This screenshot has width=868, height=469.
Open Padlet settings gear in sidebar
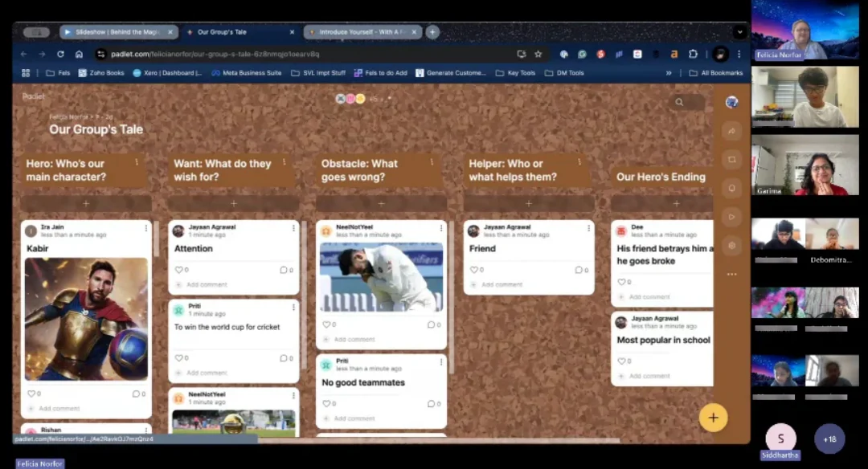coord(731,245)
